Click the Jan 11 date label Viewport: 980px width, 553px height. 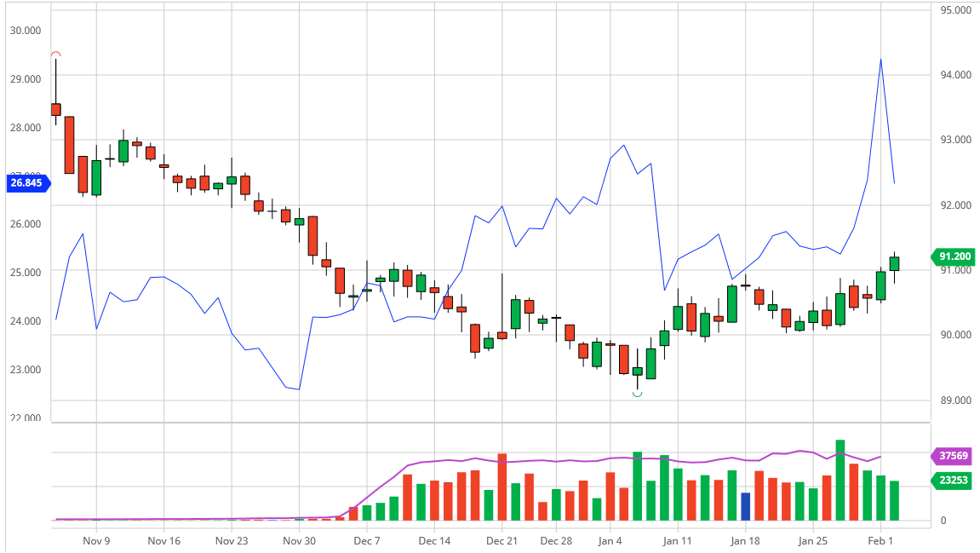678,540
